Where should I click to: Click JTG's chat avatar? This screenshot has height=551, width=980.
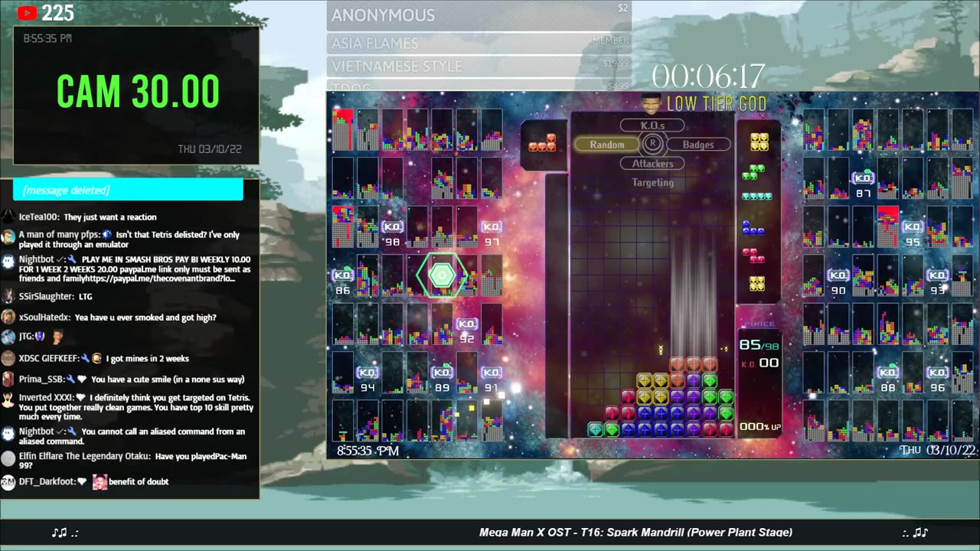(8, 337)
